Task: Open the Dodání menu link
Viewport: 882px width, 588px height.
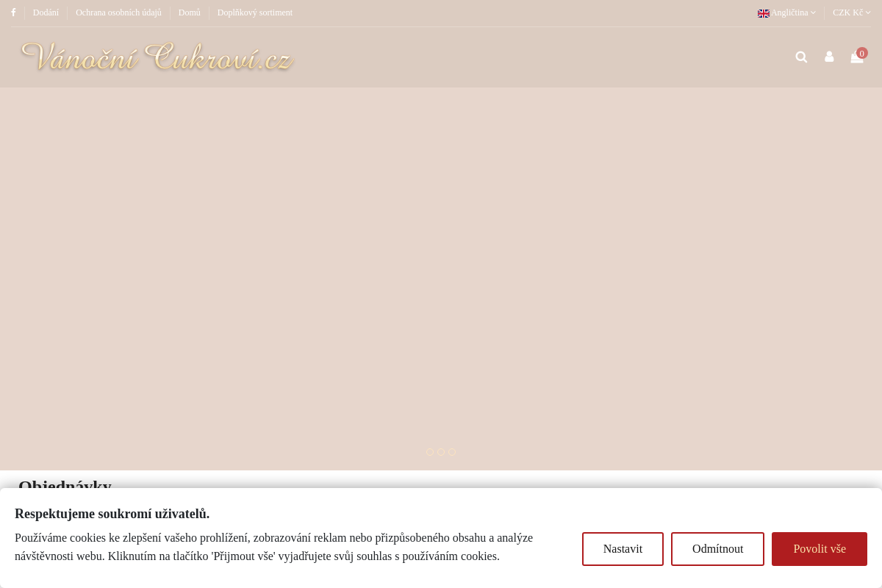Action: point(46,12)
